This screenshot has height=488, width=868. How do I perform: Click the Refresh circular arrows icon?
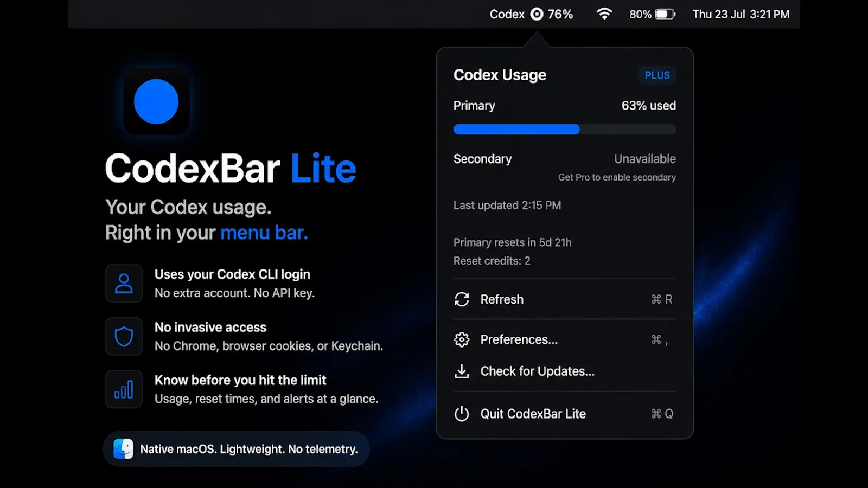(462, 299)
